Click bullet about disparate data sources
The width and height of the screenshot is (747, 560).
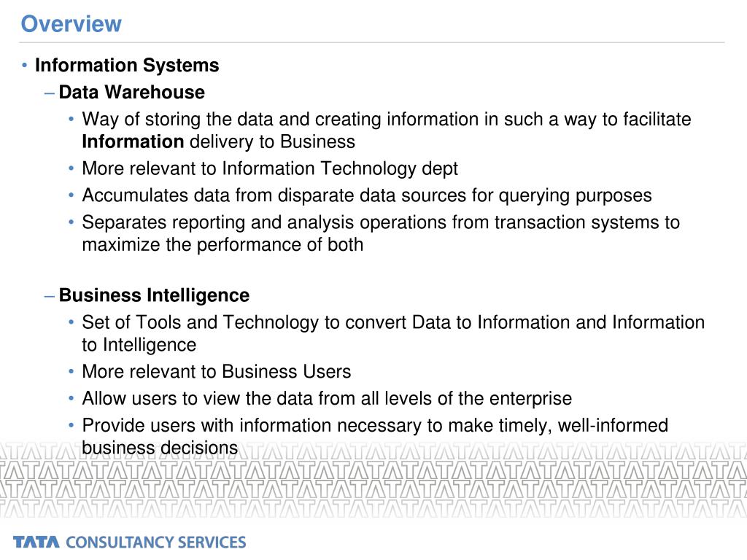click(x=367, y=195)
